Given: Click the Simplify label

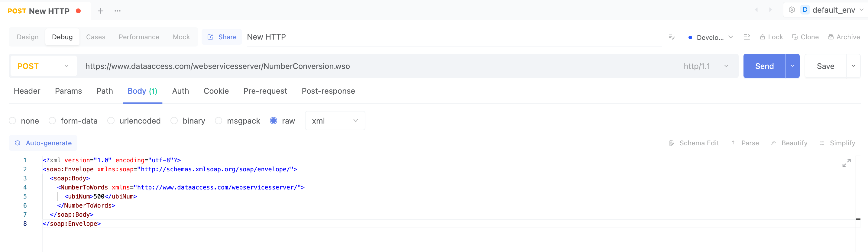Looking at the screenshot, I should tap(842, 143).
